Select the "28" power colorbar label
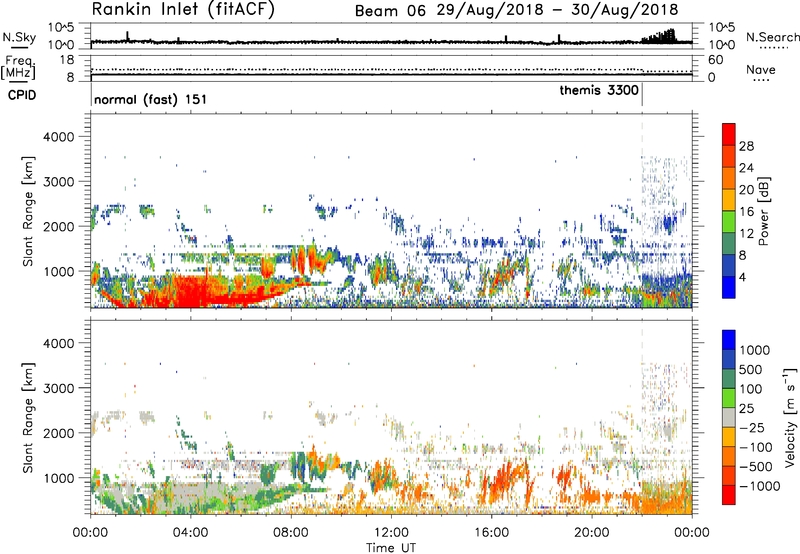Image resolution: width=800 pixels, height=554 pixels. (x=746, y=146)
